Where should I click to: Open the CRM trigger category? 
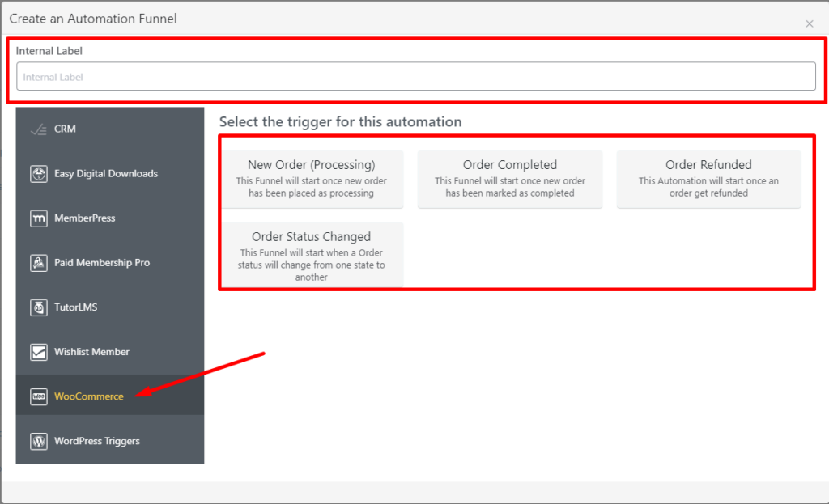click(x=110, y=129)
